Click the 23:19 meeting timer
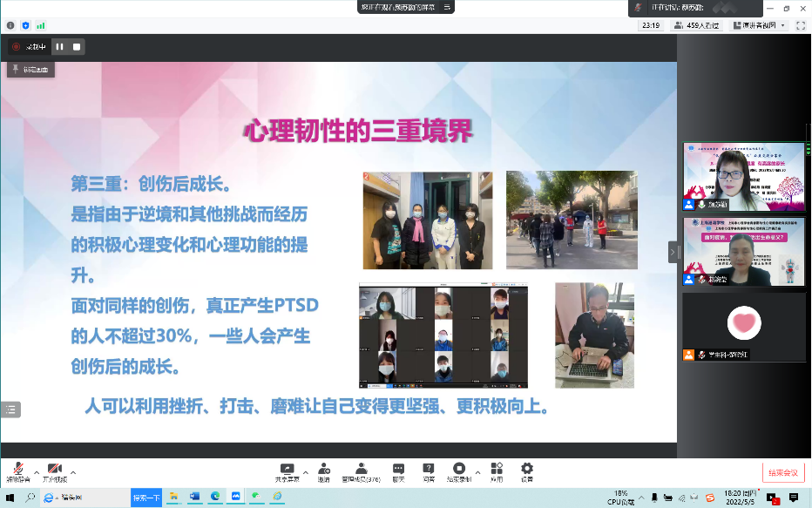 [651, 25]
